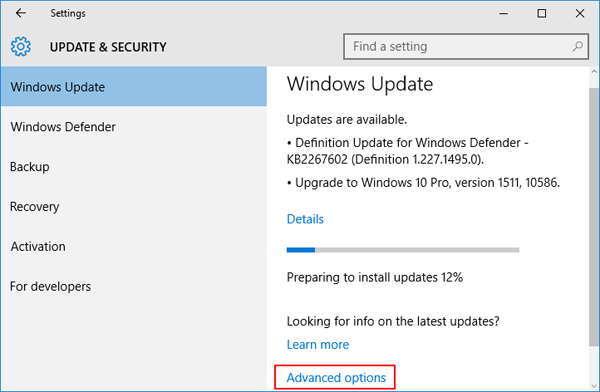The height and width of the screenshot is (392, 600).
Task: Click the scrollbar down arrow
Action: pyautogui.click(x=594, y=386)
